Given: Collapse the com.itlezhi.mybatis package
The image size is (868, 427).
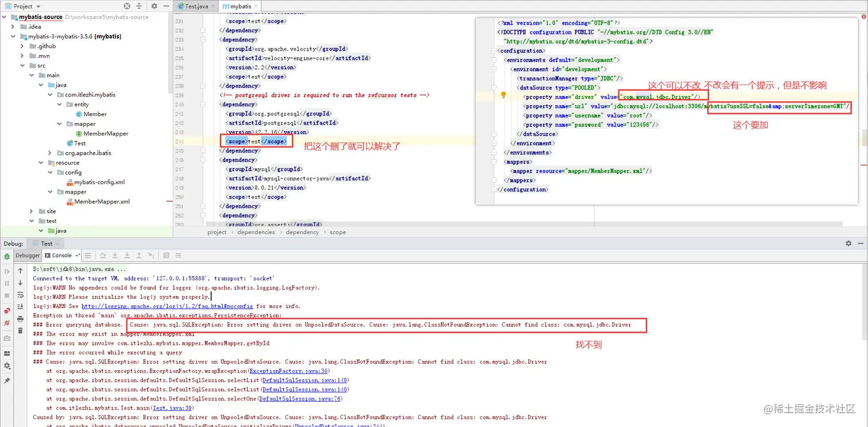Looking at the screenshot, I should tap(51, 95).
